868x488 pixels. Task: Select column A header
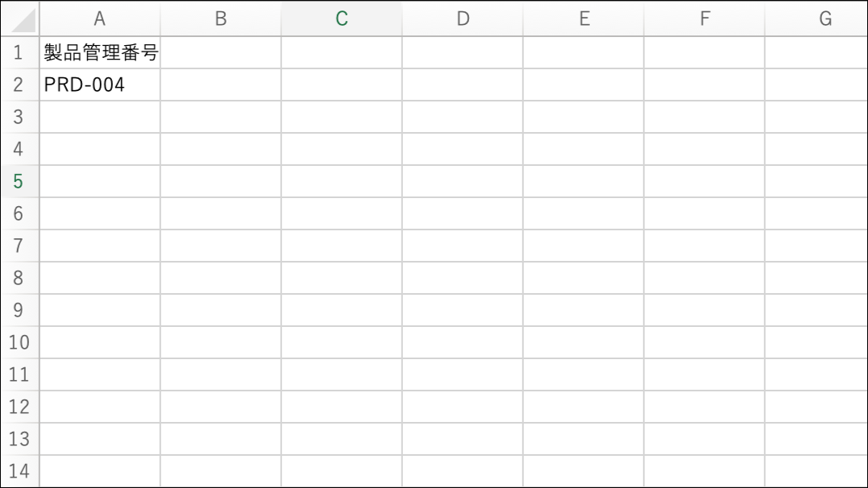click(x=100, y=19)
